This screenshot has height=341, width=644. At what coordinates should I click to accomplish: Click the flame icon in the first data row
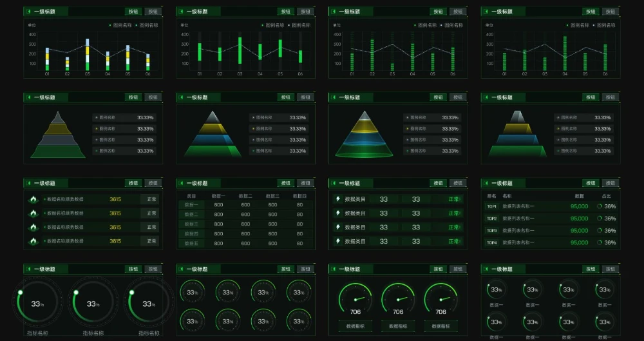point(33,199)
